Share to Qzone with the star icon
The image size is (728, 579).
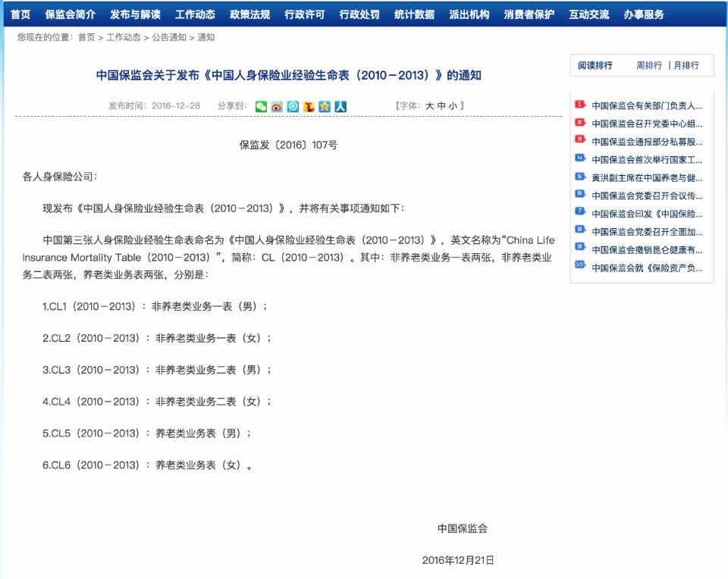pyautogui.click(x=325, y=106)
